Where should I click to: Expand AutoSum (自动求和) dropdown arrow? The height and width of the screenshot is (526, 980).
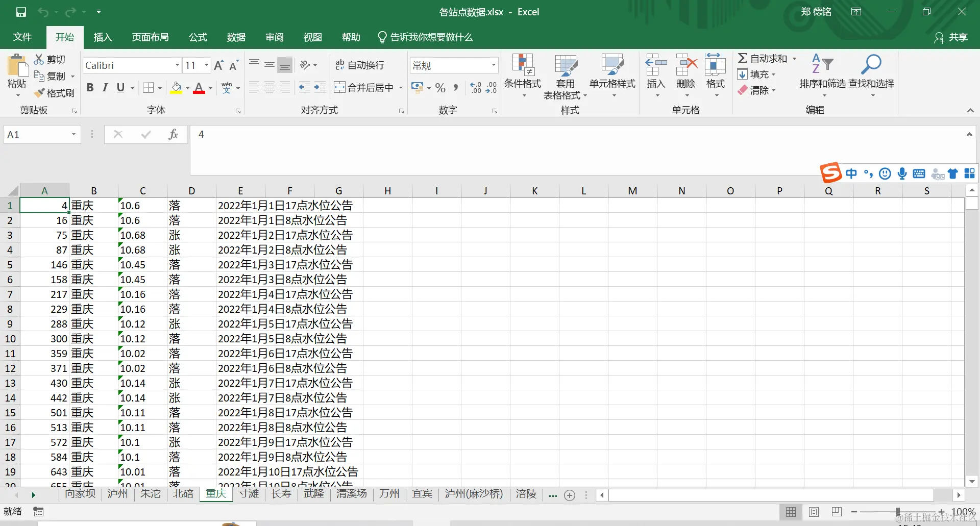click(794, 59)
